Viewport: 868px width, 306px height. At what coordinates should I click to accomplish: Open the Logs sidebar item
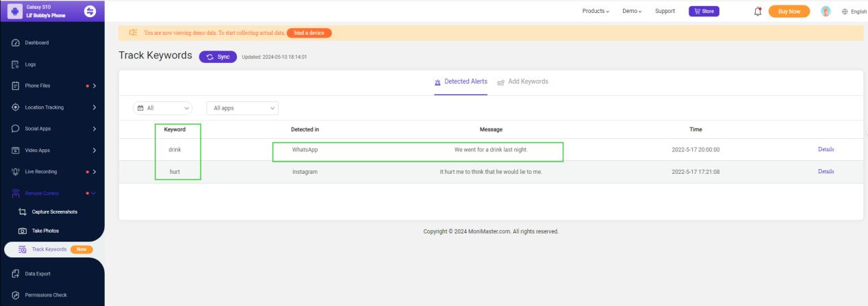(x=31, y=65)
